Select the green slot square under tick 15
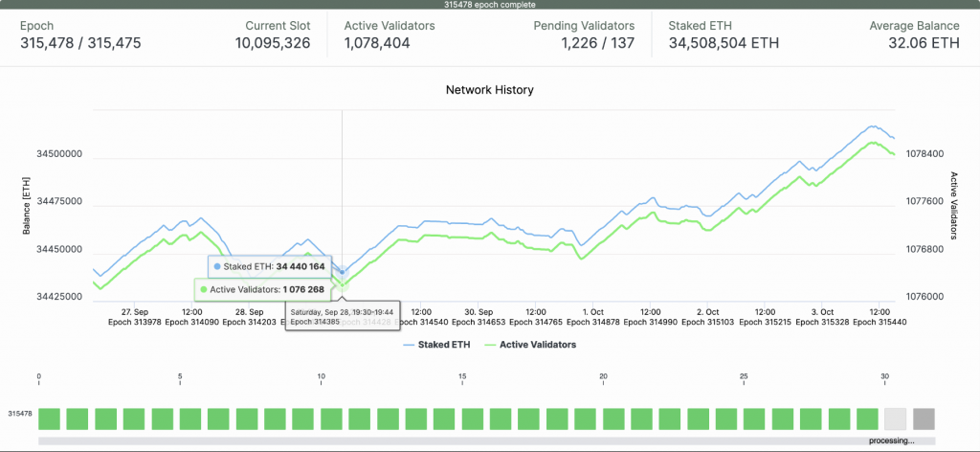Viewport: 980px width, 452px height. pyautogui.click(x=473, y=418)
